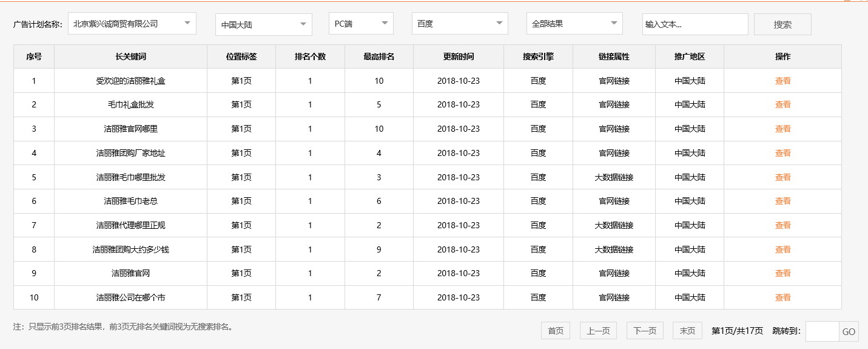Viewport: 868px width, 349px height.
Task: Click the 广告计划名称 label
Action: (38, 24)
